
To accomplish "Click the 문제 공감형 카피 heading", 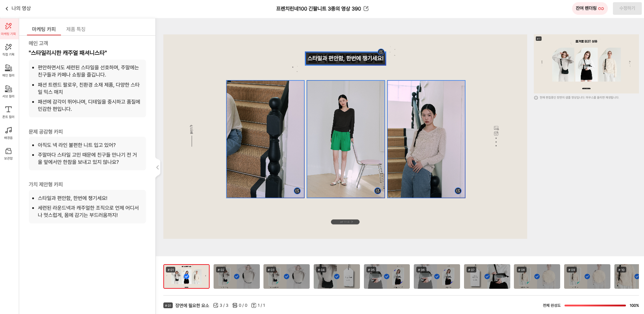I will [46, 132].
